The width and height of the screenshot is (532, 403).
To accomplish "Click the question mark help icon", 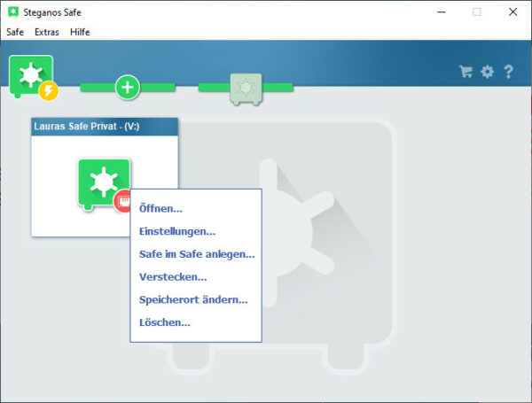I will 508,72.
